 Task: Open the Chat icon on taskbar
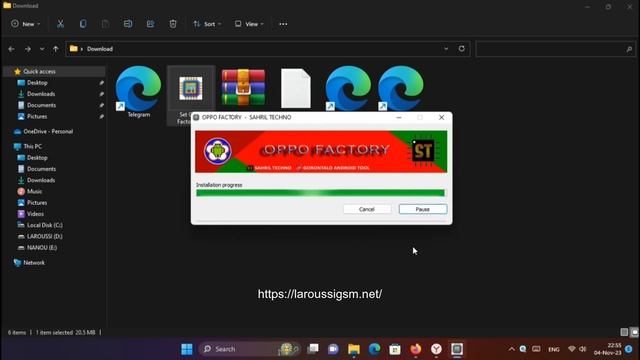pos(333,349)
